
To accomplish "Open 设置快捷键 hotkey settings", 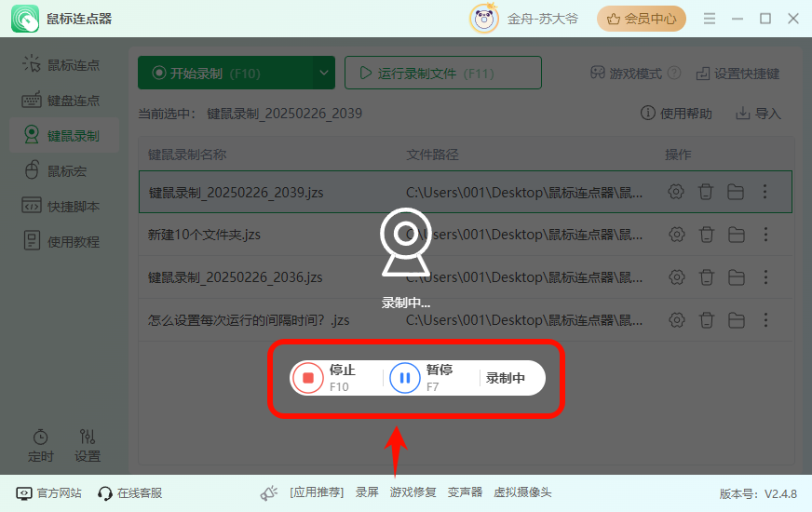I will pos(738,74).
